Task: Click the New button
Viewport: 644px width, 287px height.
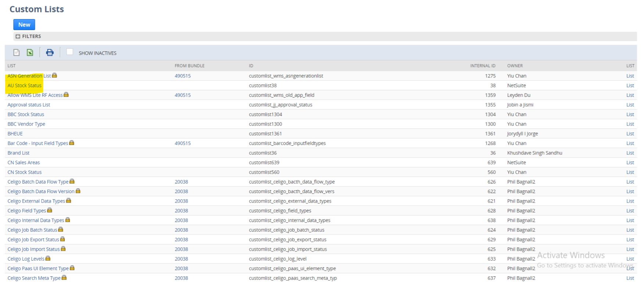Action: pyautogui.click(x=24, y=25)
